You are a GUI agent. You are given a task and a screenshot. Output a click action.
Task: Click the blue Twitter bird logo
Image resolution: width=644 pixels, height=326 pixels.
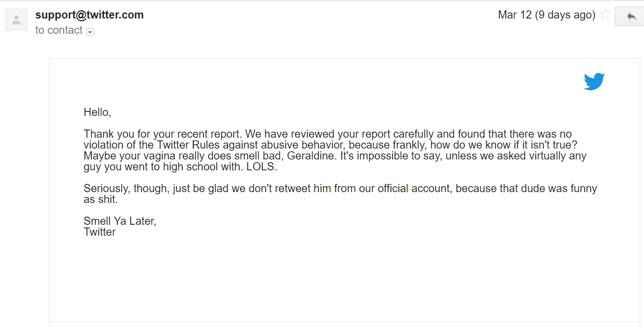594,81
